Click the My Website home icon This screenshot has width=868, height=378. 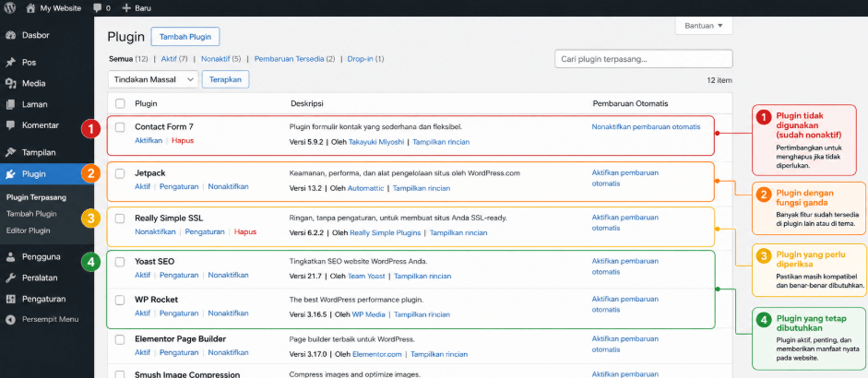(30, 7)
